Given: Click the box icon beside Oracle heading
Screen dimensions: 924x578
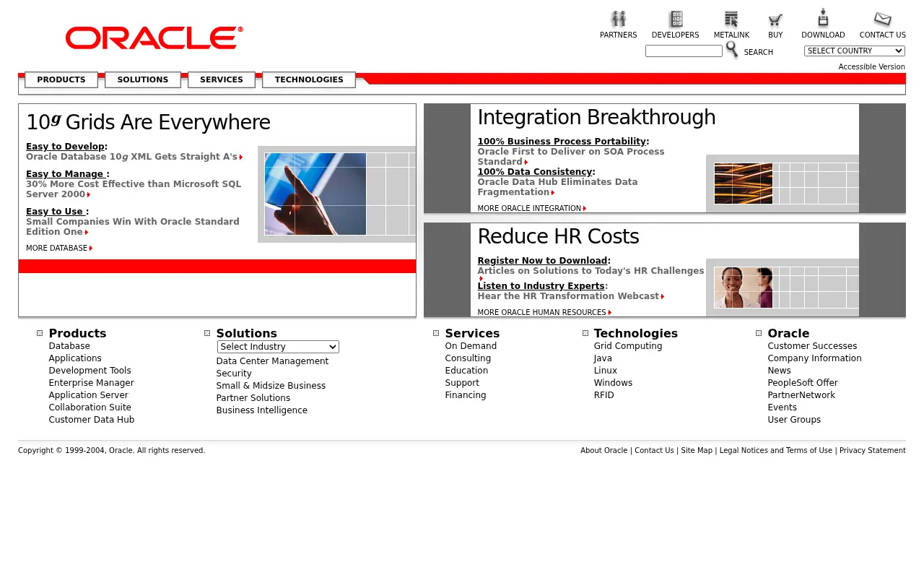Looking at the screenshot, I should [x=759, y=333].
